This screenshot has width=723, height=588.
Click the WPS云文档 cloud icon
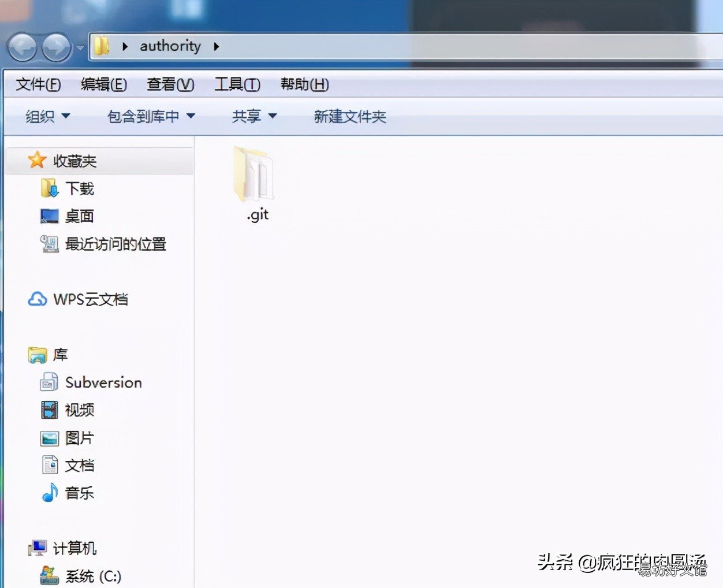pos(38,299)
